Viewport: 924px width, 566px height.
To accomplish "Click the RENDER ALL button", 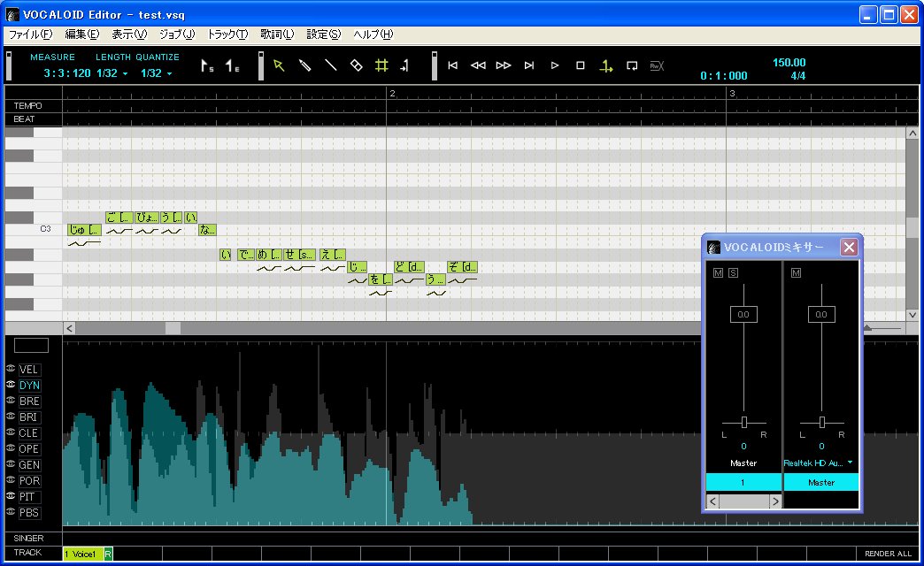I will tap(888, 553).
